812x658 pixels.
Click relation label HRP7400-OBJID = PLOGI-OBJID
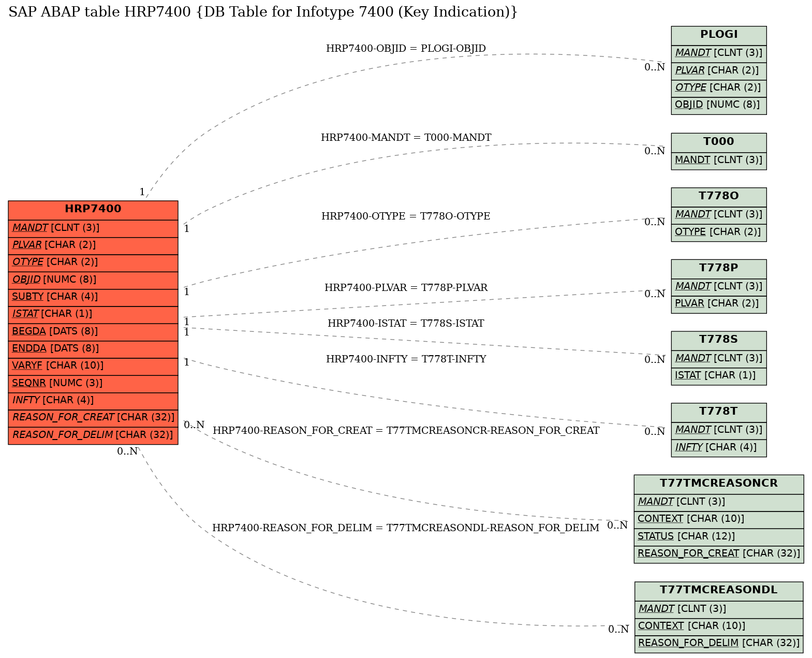(x=406, y=49)
